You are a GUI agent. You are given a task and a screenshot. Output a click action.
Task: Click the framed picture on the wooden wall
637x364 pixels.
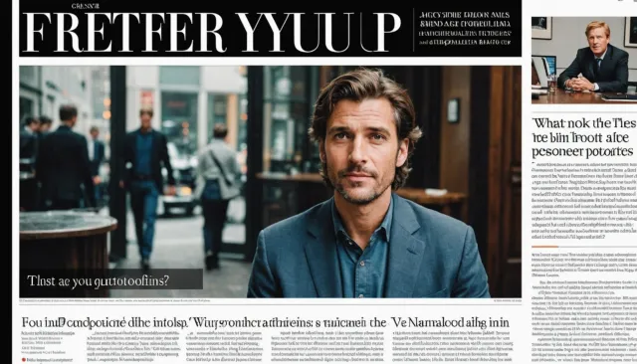453,110
